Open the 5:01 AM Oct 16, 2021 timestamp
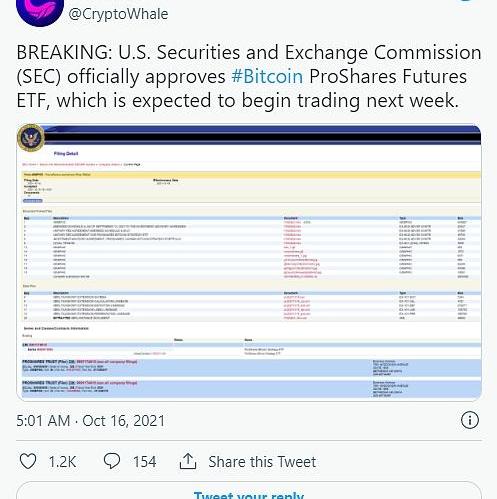Viewport: 497px width, 499px height. coord(91,421)
